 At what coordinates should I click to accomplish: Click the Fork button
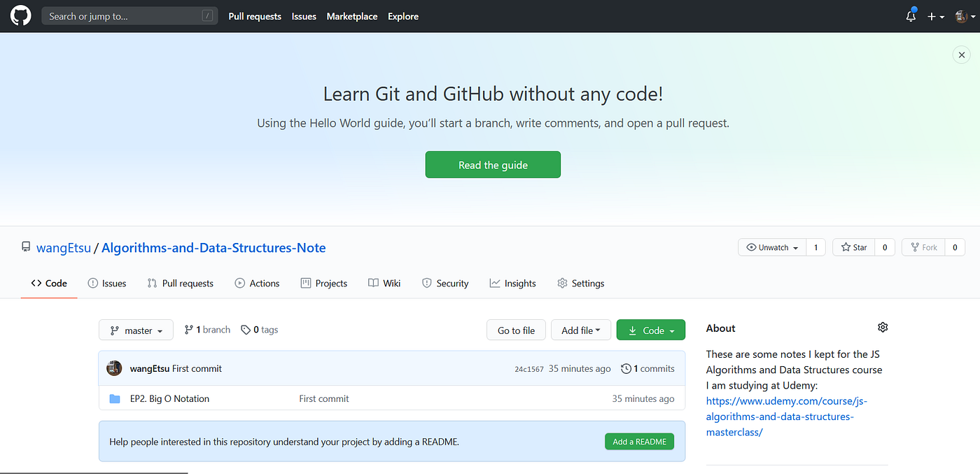coord(923,247)
